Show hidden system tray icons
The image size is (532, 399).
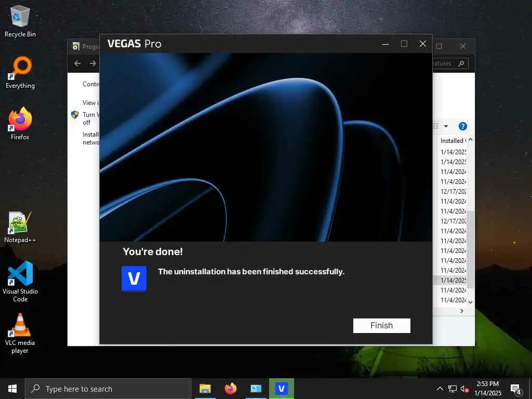tap(440, 389)
